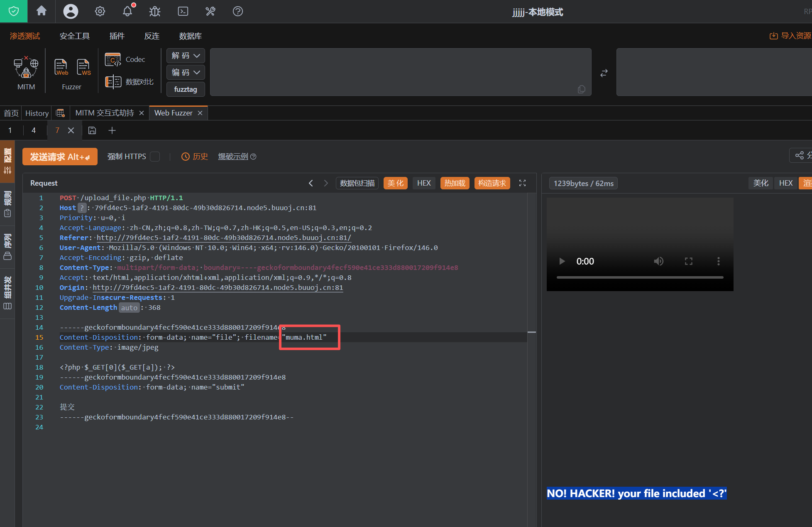This screenshot has width=812, height=527.
Task: Expand the Request editor to fullscreen
Action: [522, 183]
